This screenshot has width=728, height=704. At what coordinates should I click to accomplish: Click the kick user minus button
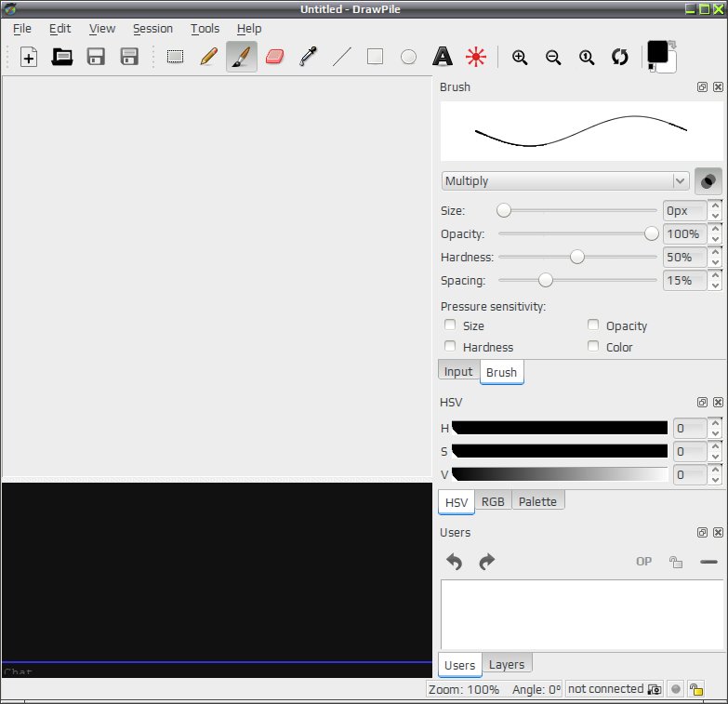tap(708, 562)
